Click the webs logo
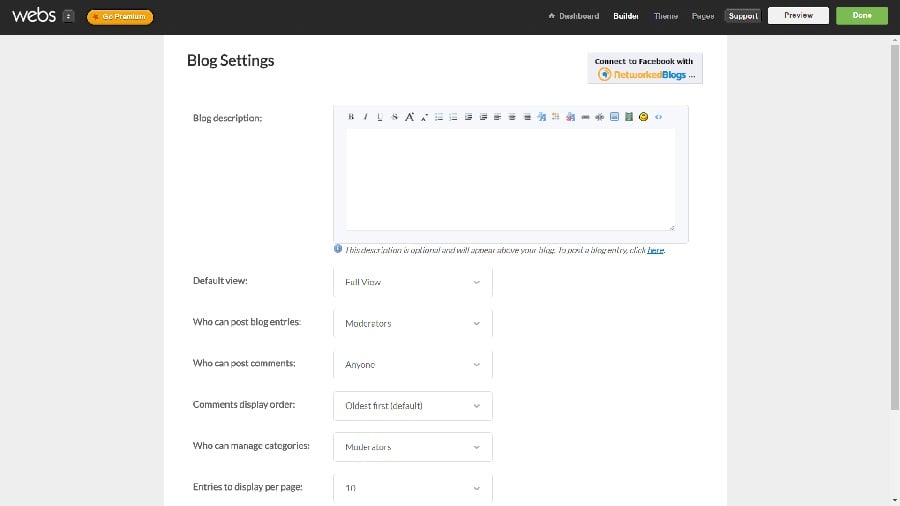The width and height of the screenshot is (900, 506). click(x=33, y=15)
